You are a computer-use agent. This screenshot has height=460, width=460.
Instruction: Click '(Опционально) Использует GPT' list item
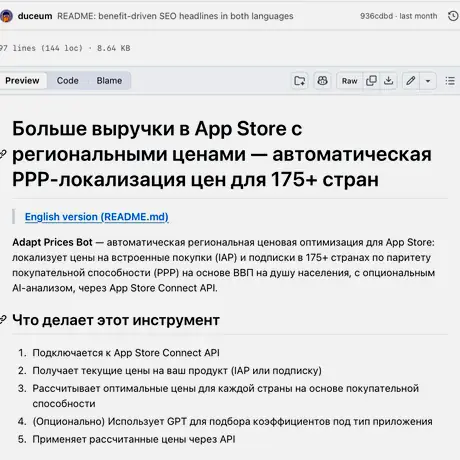232,421
